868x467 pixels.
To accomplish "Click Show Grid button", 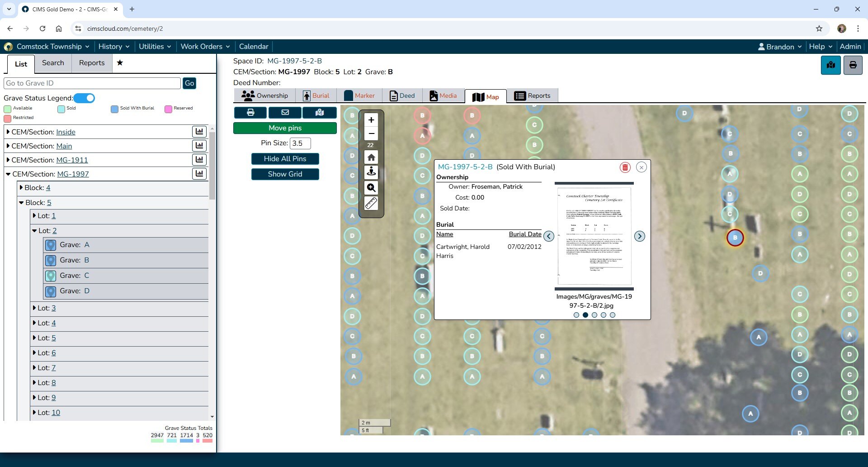I will (x=285, y=174).
